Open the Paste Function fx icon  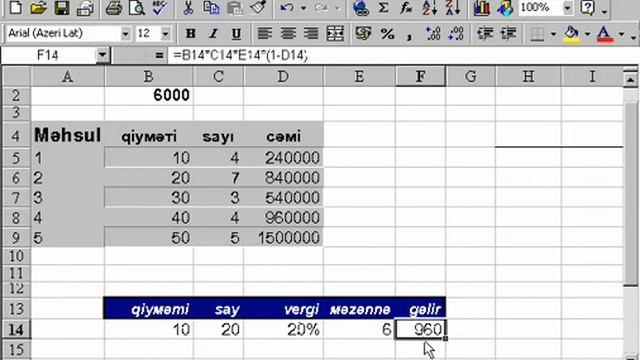coord(406,8)
